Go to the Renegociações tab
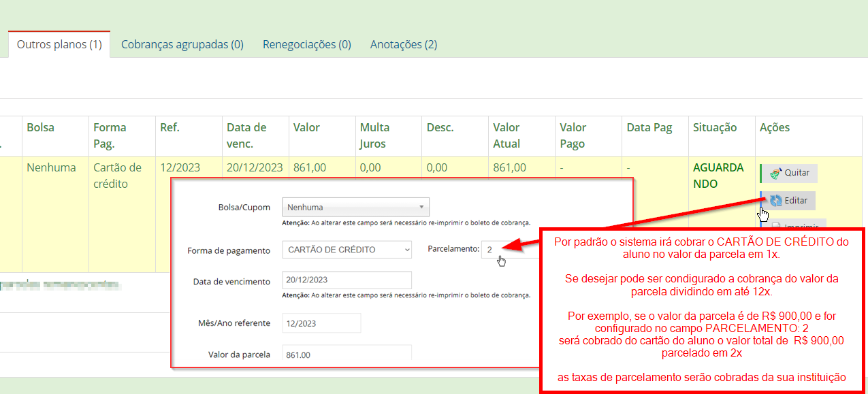 click(x=306, y=45)
